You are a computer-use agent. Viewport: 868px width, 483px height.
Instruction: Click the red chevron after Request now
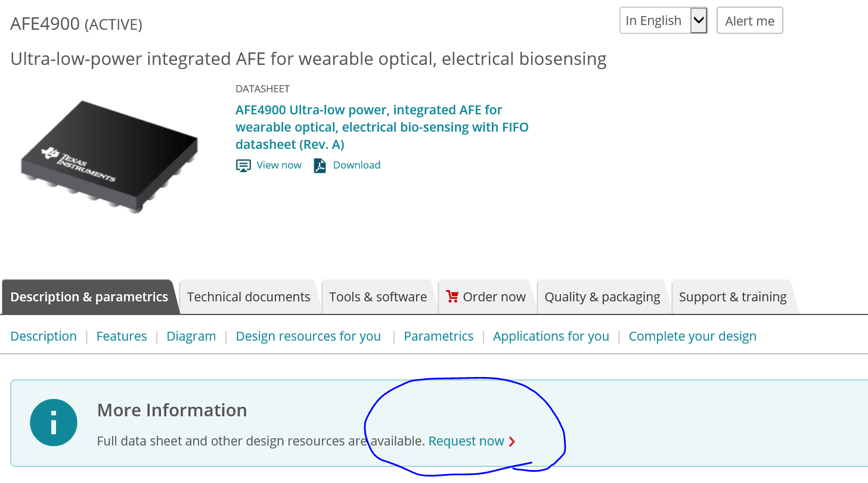point(512,441)
